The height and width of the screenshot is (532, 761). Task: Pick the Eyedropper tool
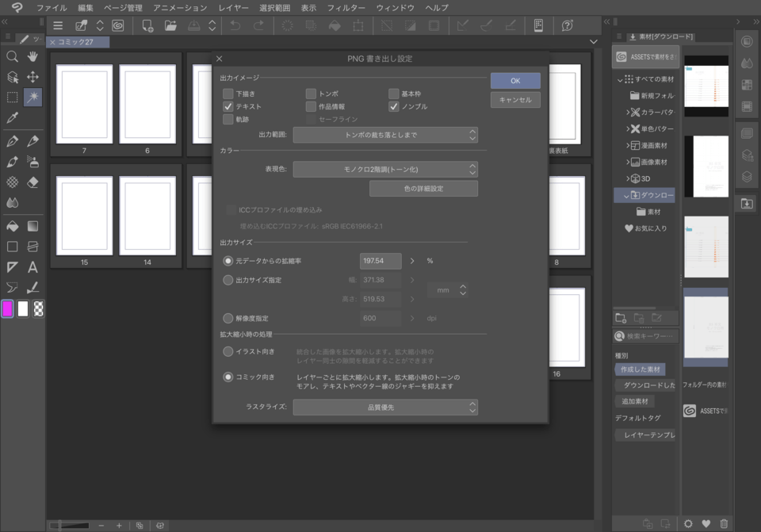coord(11,119)
